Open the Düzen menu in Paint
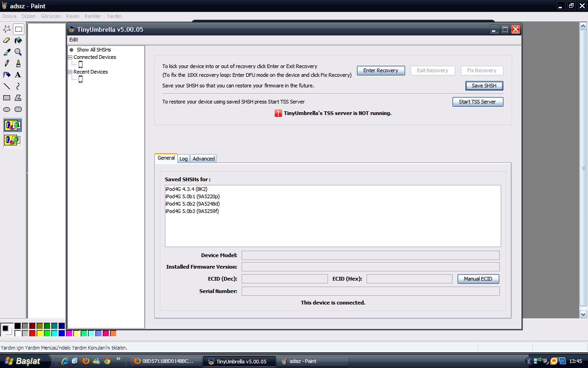The image size is (588, 368). pyautogui.click(x=28, y=16)
